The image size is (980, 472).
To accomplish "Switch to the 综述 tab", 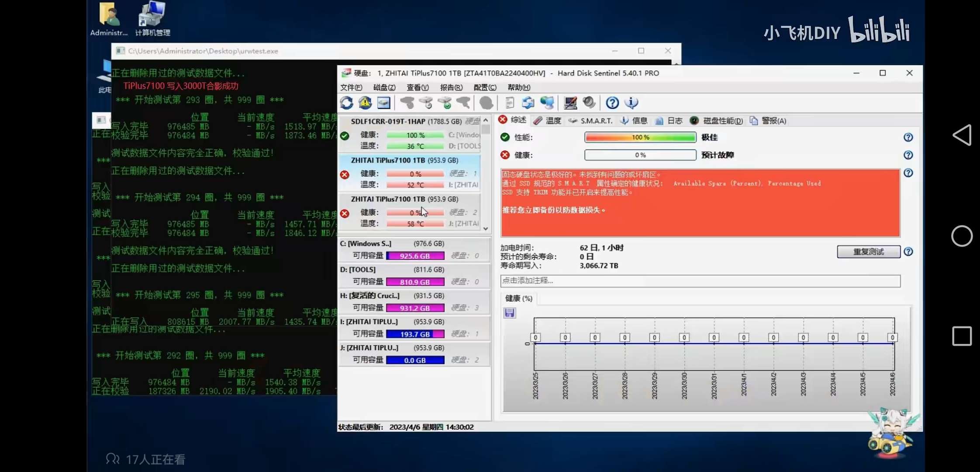I will tap(513, 120).
